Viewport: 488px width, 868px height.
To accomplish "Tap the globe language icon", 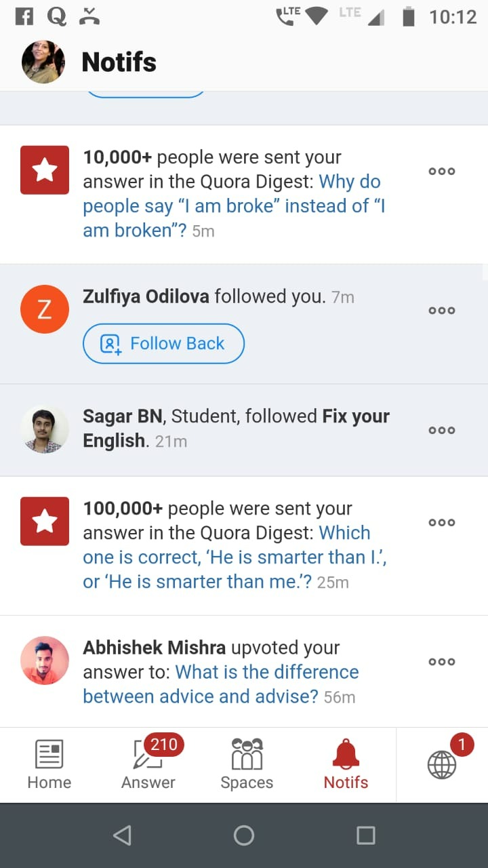I will click(x=442, y=764).
